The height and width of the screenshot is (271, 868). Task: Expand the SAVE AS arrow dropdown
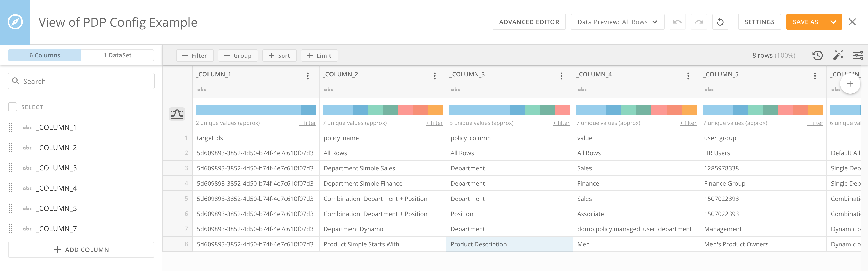(x=833, y=22)
